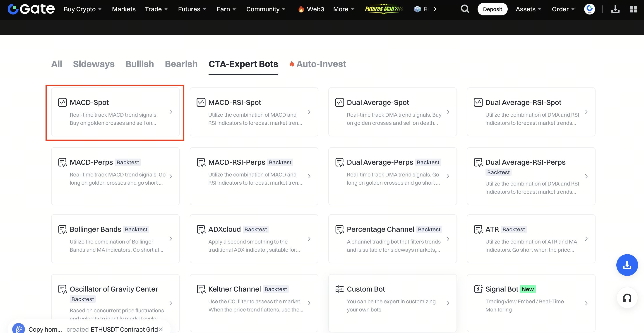Click the Deposit button
This screenshot has width=644, height=333.
pyautogui.click(x=492, y=9)
